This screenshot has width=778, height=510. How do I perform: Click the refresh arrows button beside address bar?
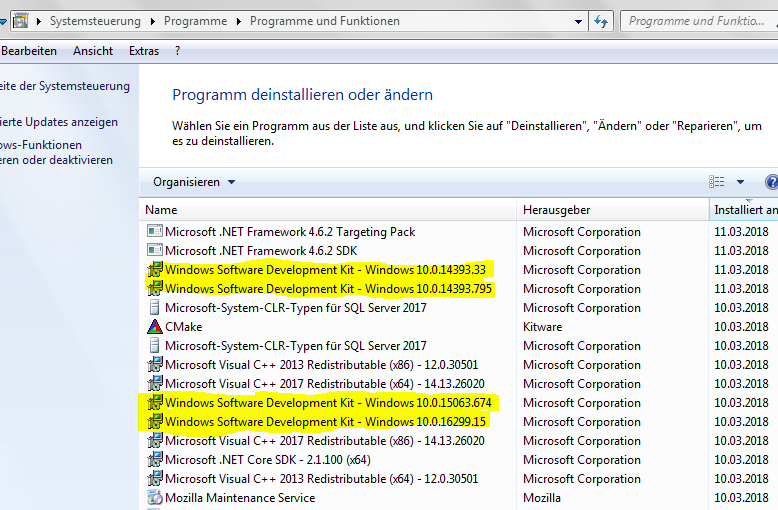[601, 21]
